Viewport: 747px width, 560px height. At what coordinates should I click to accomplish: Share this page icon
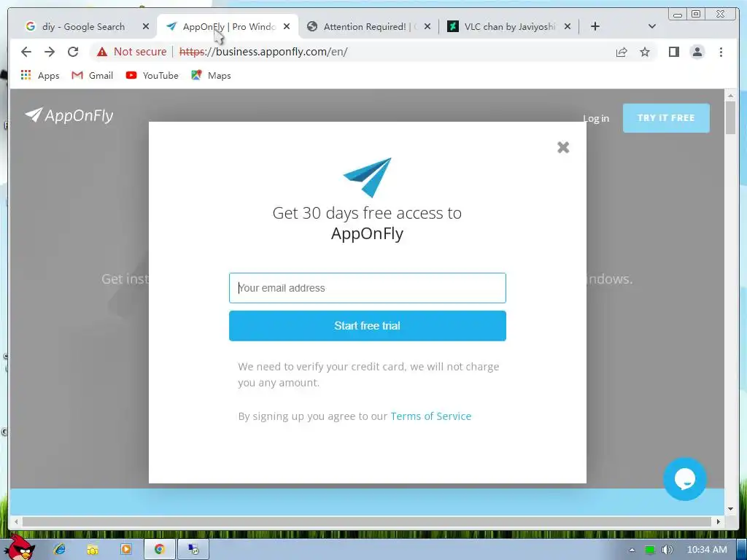pos(622,52)
